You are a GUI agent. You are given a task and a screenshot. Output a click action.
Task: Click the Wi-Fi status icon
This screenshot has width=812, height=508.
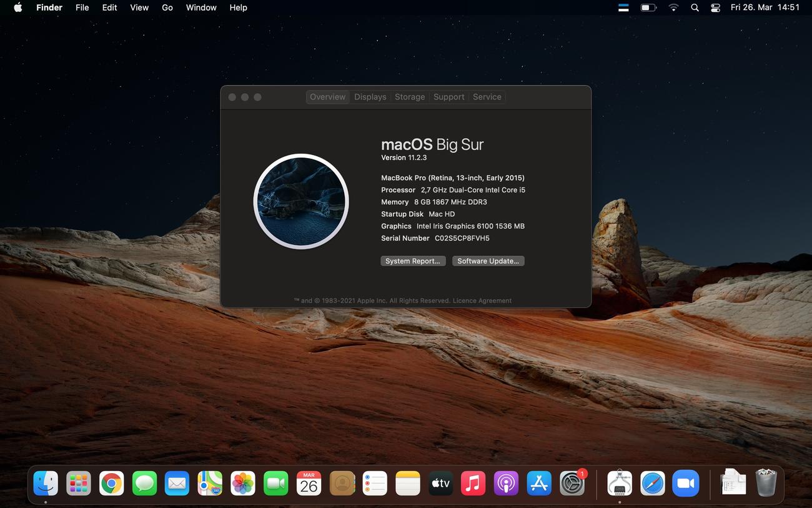673,7
